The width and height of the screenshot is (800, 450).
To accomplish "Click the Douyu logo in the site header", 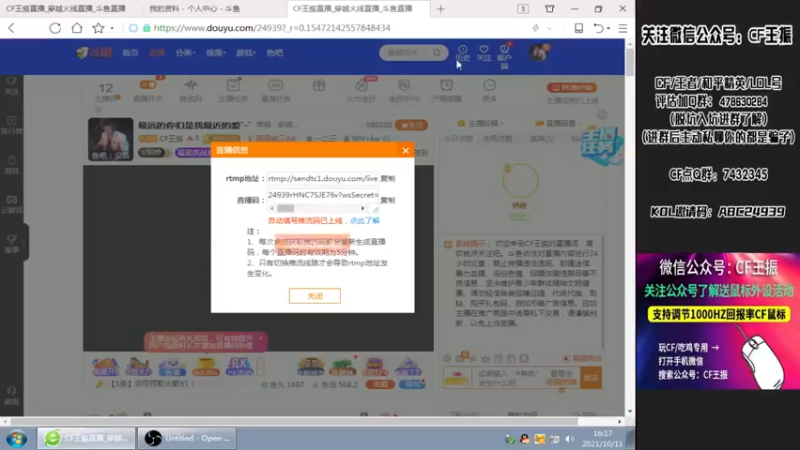I will pyautogui.click(x=94, y=53).
